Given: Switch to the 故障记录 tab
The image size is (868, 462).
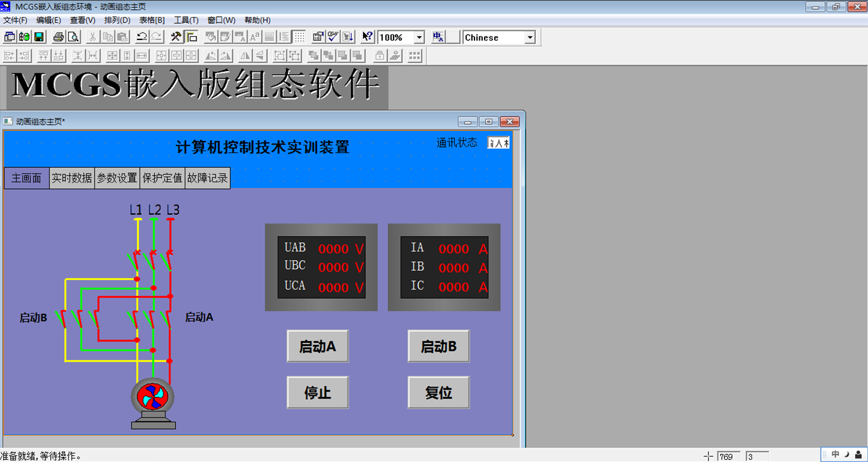Looking at the screenshot, I should click(208, 178).
